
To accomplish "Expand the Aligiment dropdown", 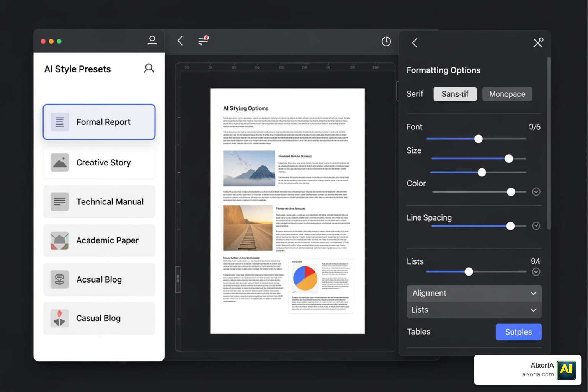I will (474, 293).
